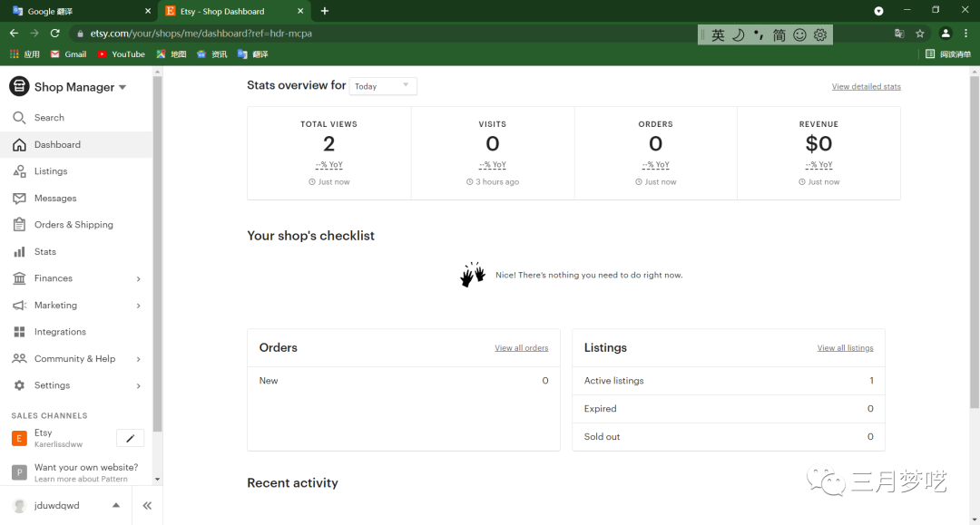Open the Stats overview period dropdown

click(382, 86)
